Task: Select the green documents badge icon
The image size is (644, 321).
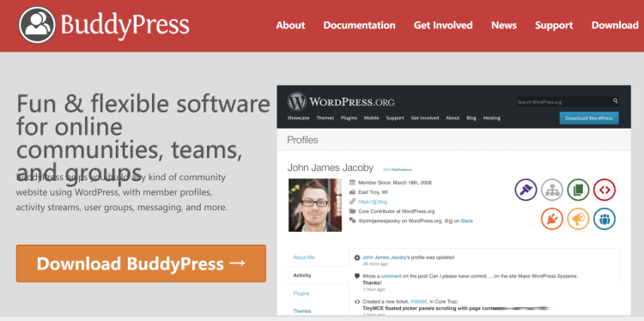Action: click(x=578, y=190)
